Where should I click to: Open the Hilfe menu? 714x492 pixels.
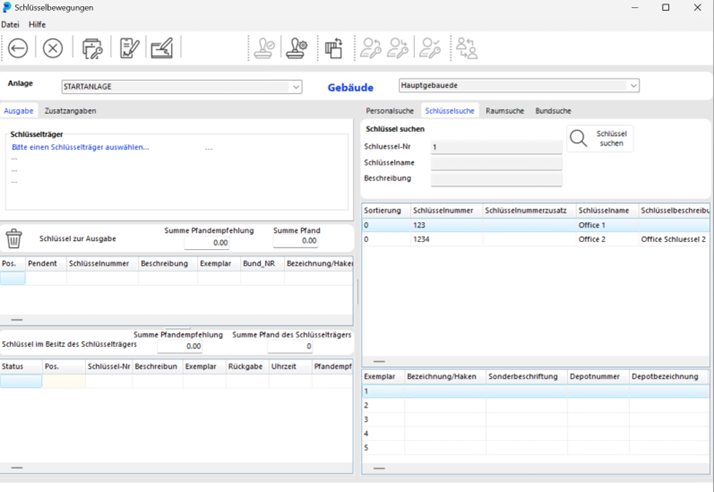point(37,24)
